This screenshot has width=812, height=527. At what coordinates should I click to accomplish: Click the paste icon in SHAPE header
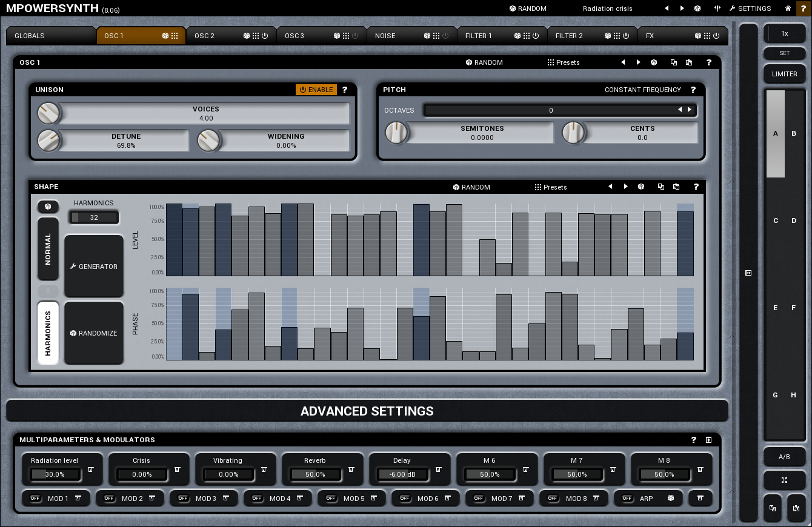pyautogui.click(x=676, y=187)
